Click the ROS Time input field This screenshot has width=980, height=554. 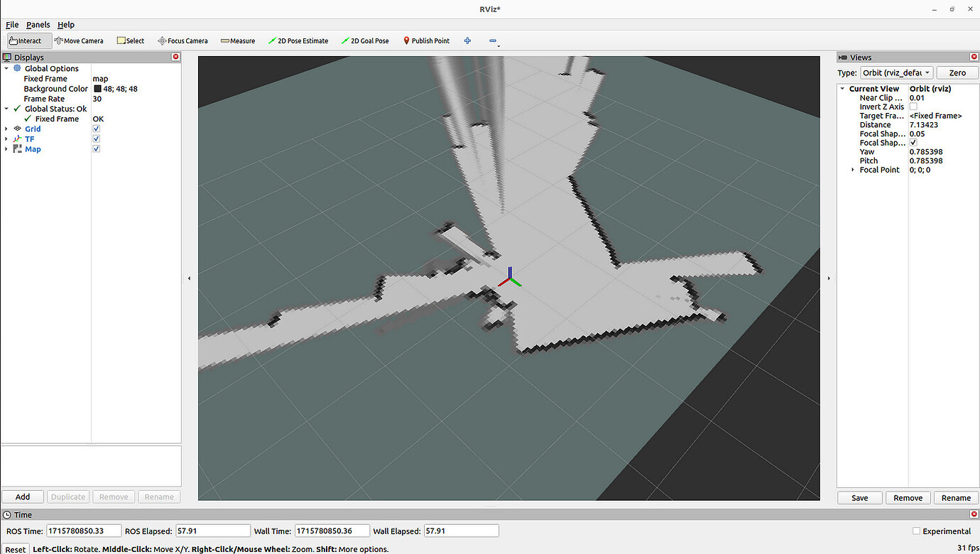tap(84, 531)
